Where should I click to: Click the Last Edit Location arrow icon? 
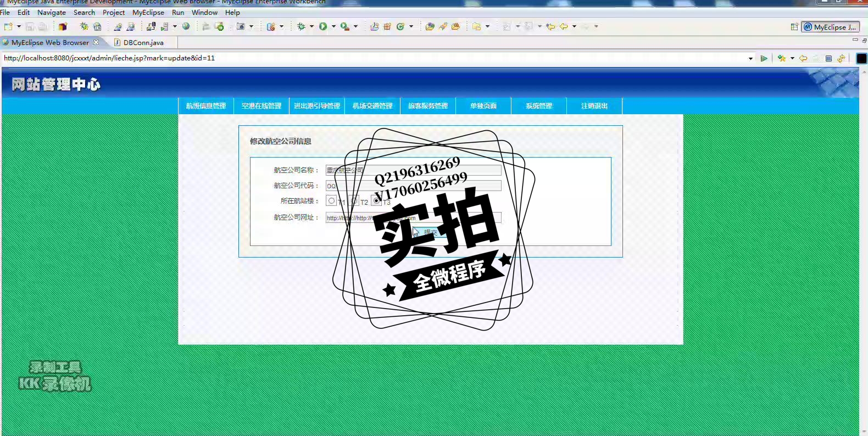click(x=550, y=26)
